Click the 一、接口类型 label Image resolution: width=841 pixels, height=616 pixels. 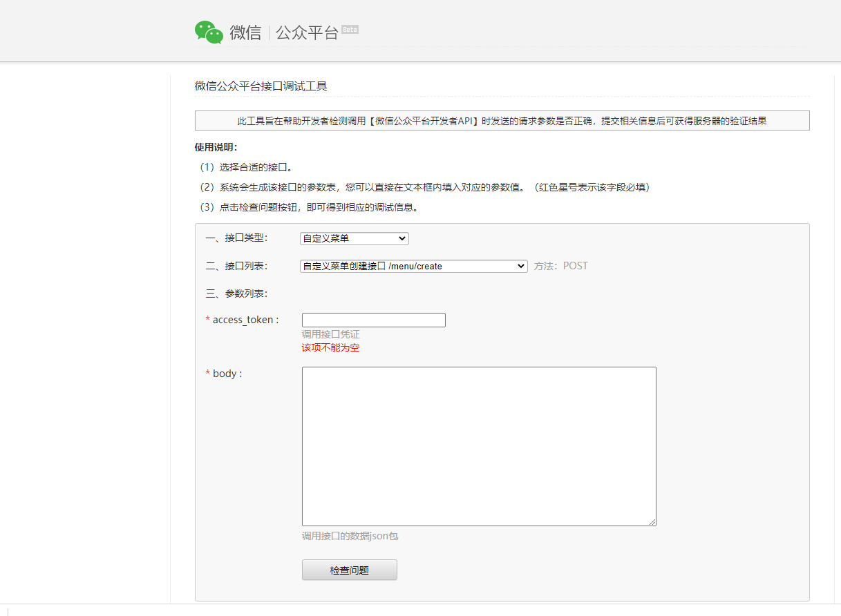click(x=236, y=238)
